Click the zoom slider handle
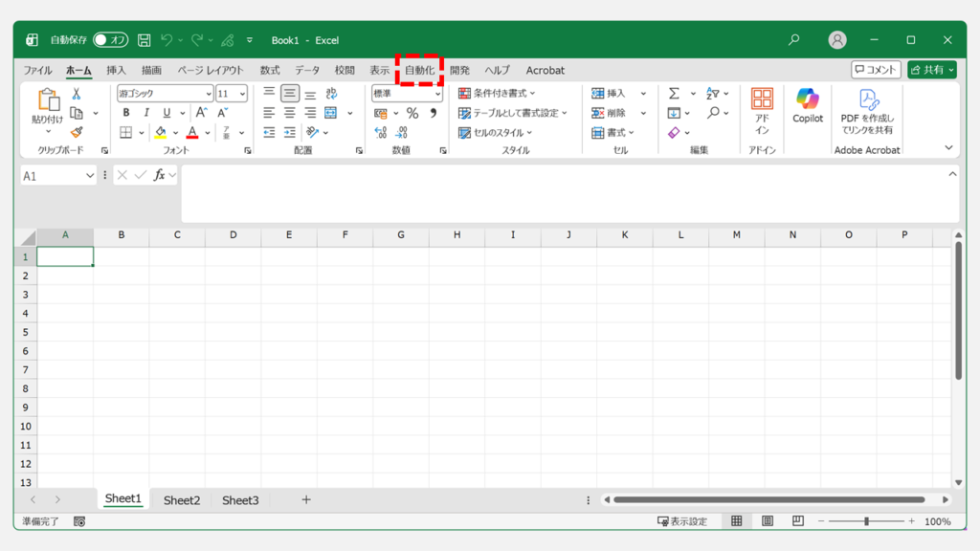980x551 pixels. point(866,521)
